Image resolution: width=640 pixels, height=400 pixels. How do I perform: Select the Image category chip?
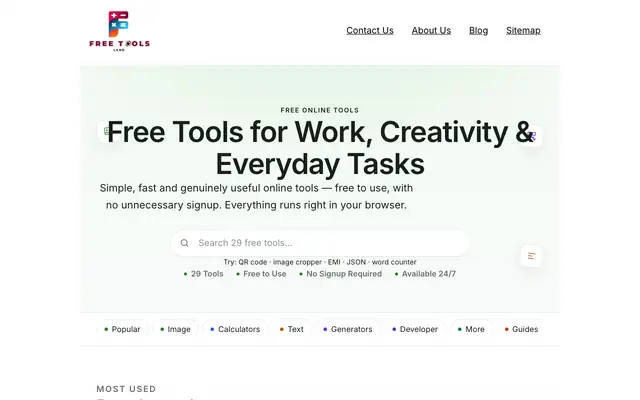[x=175, y=329]
